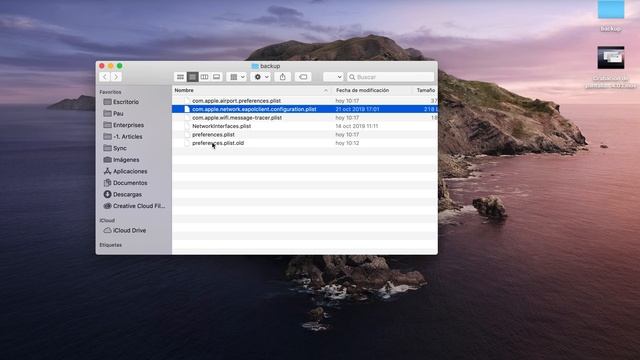Screen dimensions: 640x360
Task: Close the backup Finder window
Action: (x=102, y=66)
